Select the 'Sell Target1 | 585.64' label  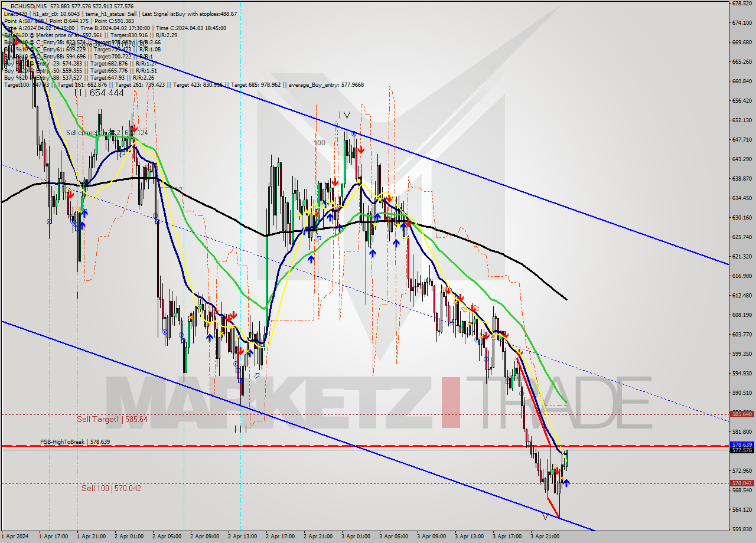112,419
